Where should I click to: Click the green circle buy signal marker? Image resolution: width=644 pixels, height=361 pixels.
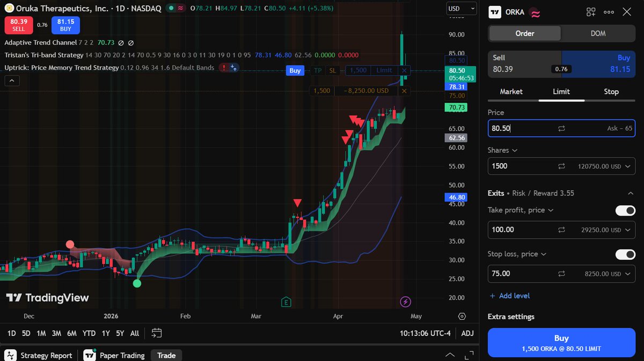pyautogui.click(x=137, y=283)
